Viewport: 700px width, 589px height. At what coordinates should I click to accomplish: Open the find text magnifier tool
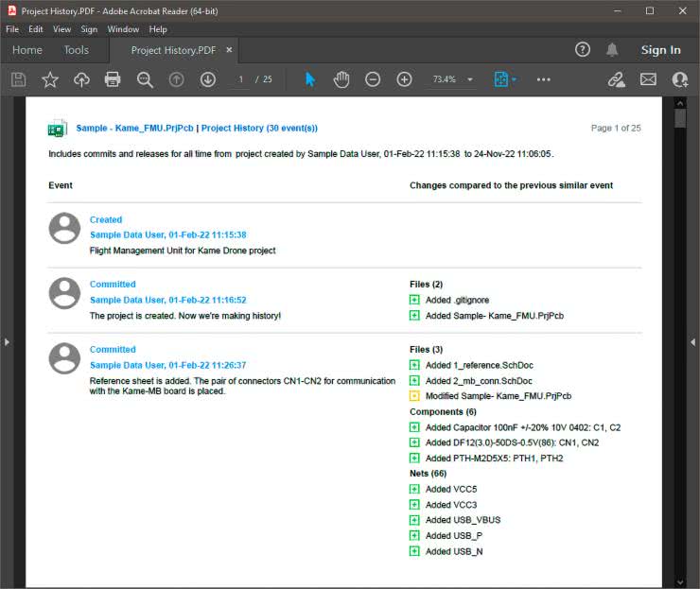145,79
